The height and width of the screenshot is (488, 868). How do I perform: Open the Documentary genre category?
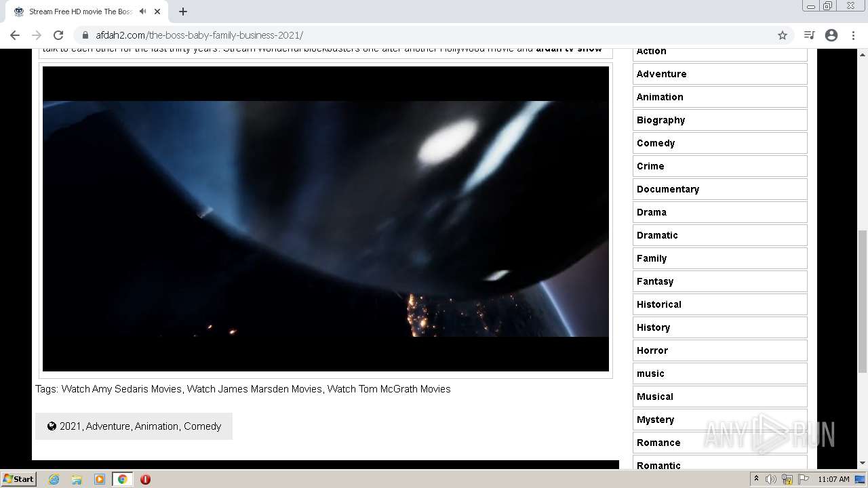pyautogui.click(x=719, y=189)
